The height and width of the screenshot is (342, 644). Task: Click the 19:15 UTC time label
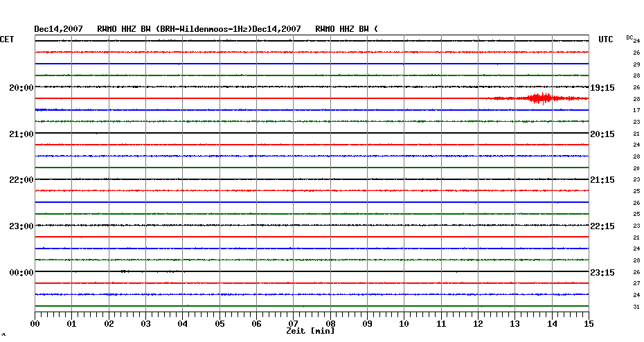pos(602,88)
